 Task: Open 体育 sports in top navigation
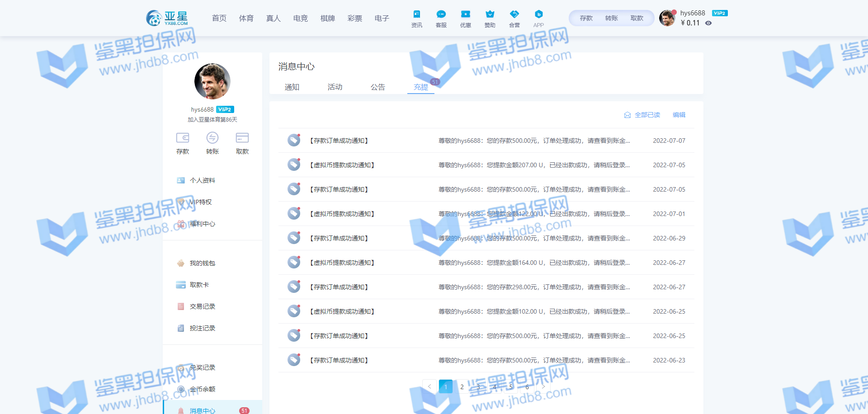(x=246, y=18)
